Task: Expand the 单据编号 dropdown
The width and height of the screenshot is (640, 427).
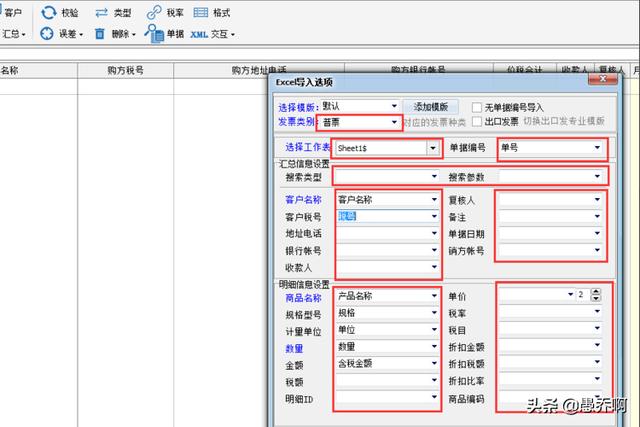Action: pyautogui.click(x=598, y=148)
